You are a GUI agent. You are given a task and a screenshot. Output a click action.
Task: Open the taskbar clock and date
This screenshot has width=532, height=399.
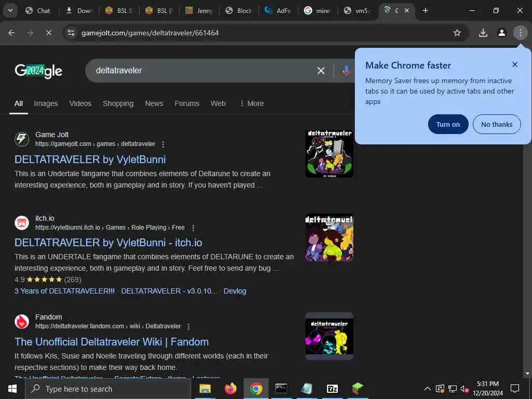point(488,389)
